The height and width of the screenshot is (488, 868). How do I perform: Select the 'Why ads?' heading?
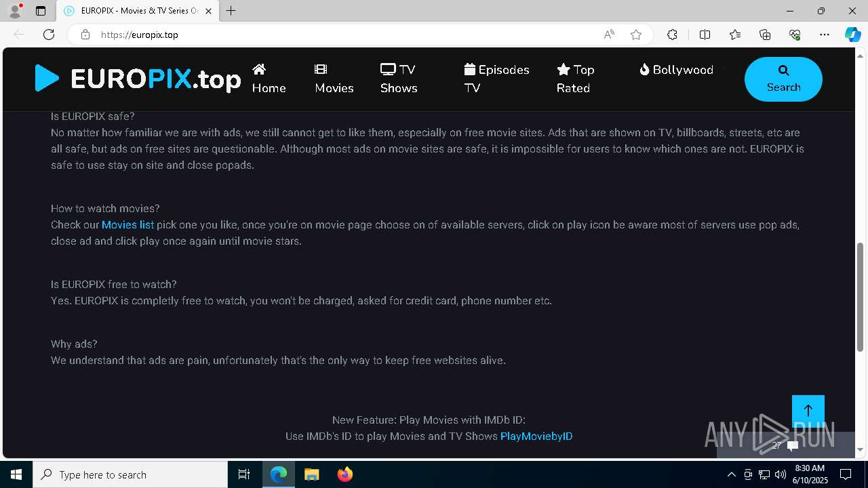pyautogui.click(x=74, y=344)
